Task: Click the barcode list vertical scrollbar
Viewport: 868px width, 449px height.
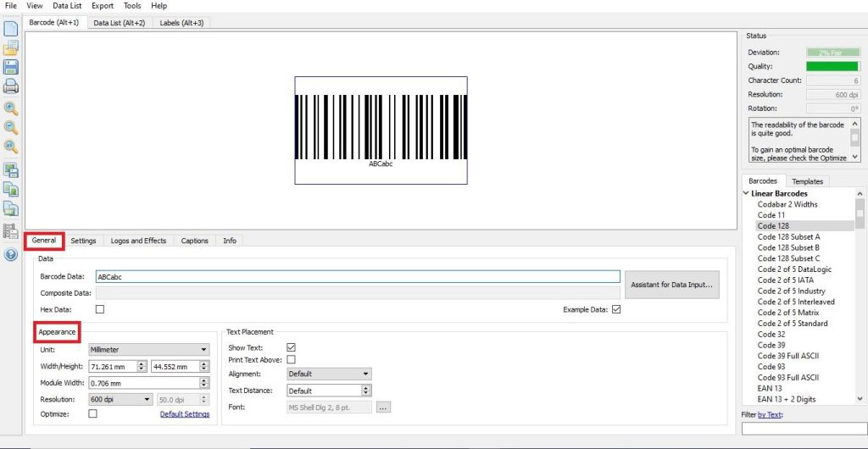Action: click(x=860, y=296)
